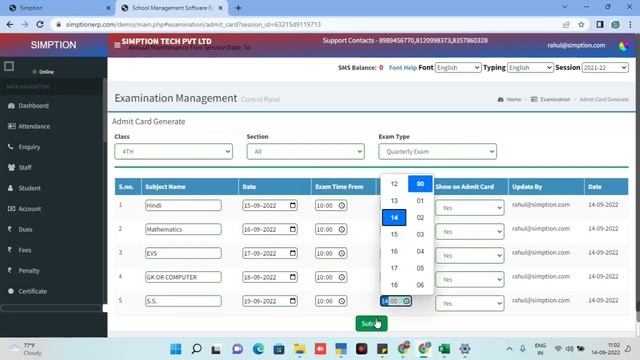Click the Fees rupee icon
Screen dimensions: 640x360
(x=10, y=249)
